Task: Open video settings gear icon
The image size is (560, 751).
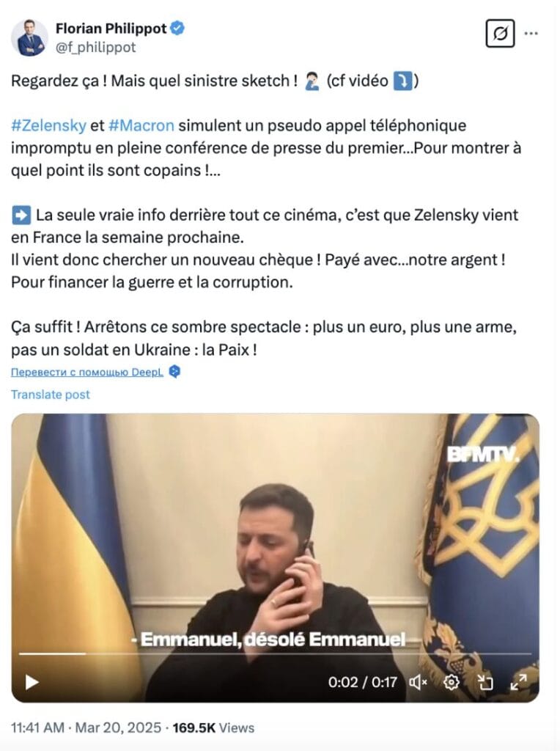Action: [452, 682]
